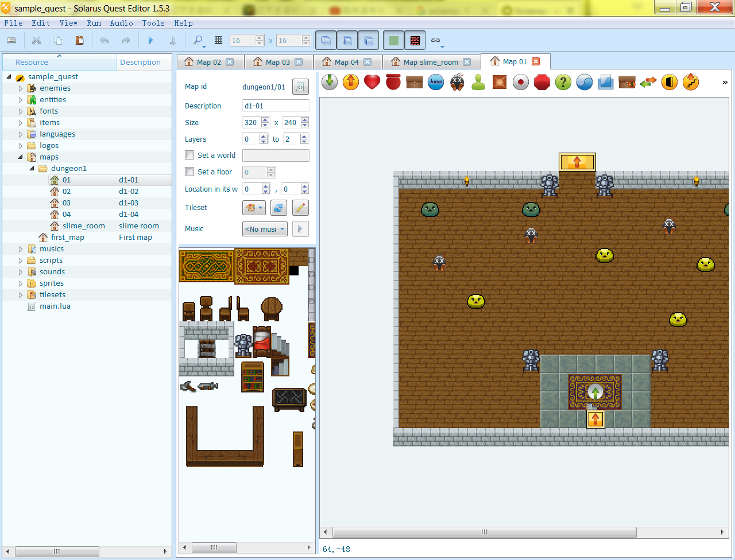
Task: Switch to the Map slime_room tab
Action: pyautogui.click(x=430, y=62)
